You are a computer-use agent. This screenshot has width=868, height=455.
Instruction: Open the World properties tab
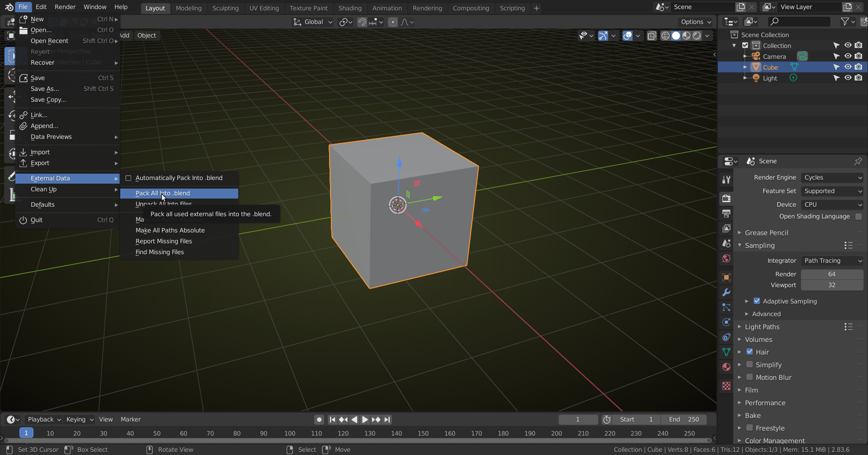coord(726,258)
